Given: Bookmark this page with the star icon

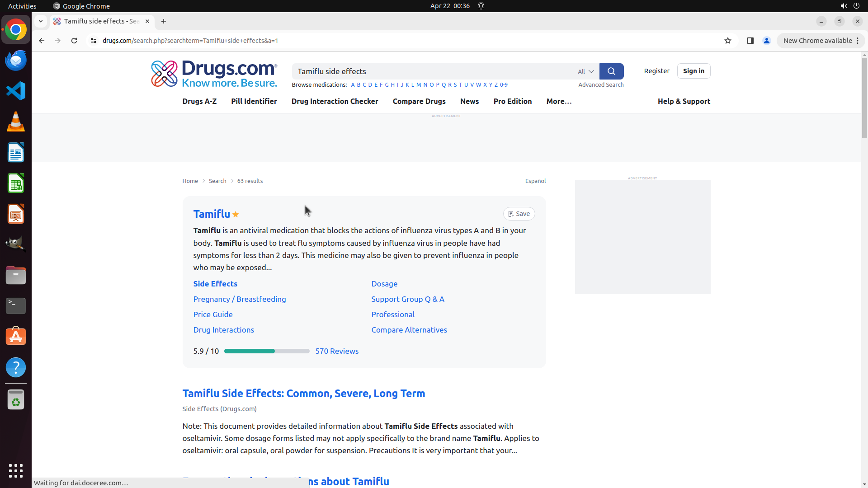Looking at the screenshot, I should [727, 41].
